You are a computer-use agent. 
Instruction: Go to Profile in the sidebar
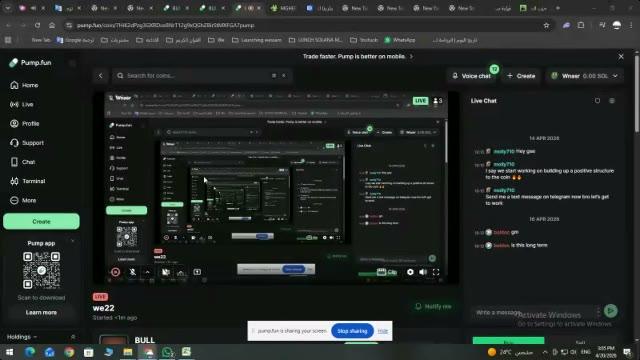click(x=25, y=124)
